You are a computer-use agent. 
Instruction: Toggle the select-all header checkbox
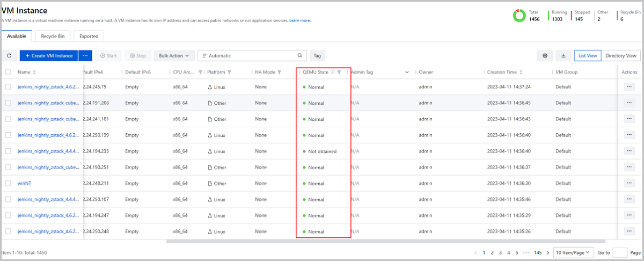click(8, 72)
